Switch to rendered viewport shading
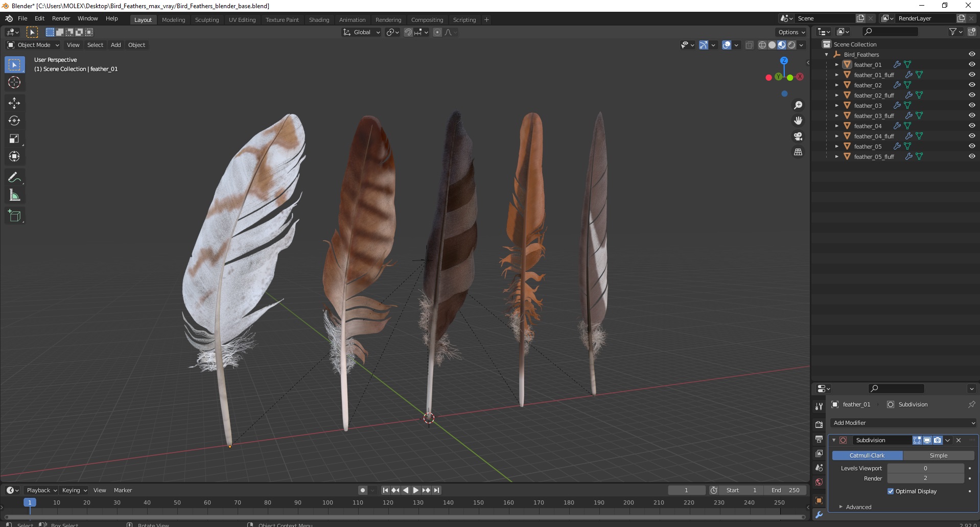Screen dimensions: 980x527 [x=791, y=45]
